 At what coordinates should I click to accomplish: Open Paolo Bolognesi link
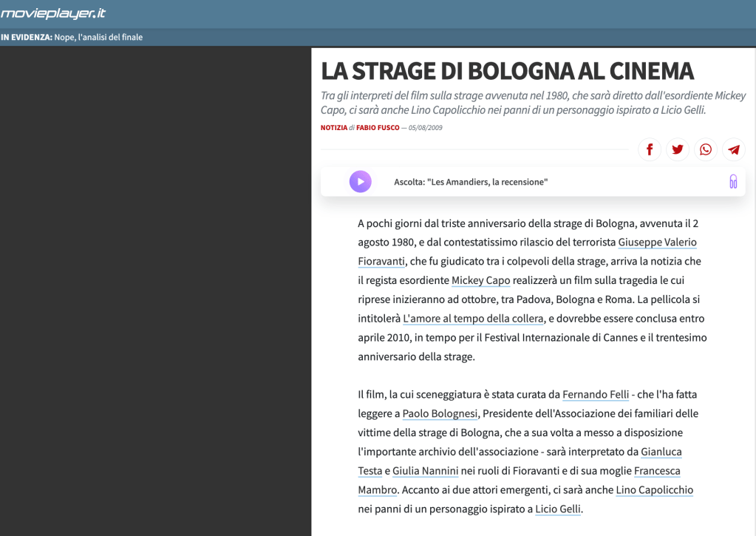click(x=440, y=414)
